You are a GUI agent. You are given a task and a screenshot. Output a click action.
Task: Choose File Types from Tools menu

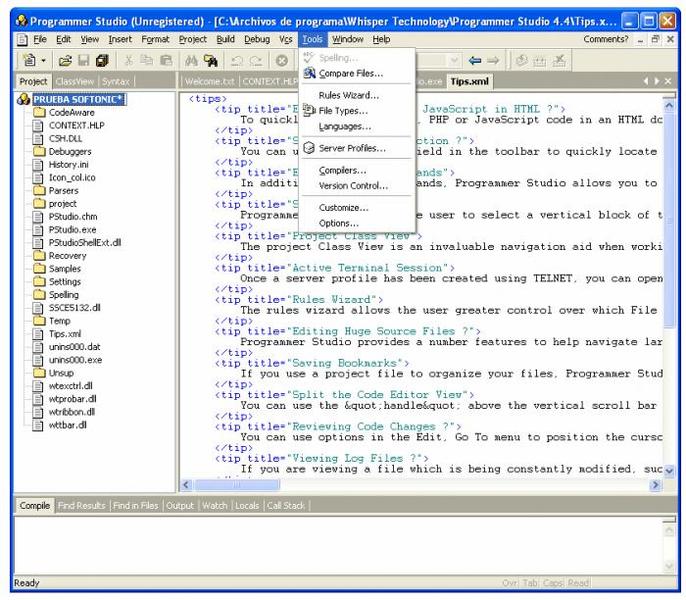tap(357, 111)
